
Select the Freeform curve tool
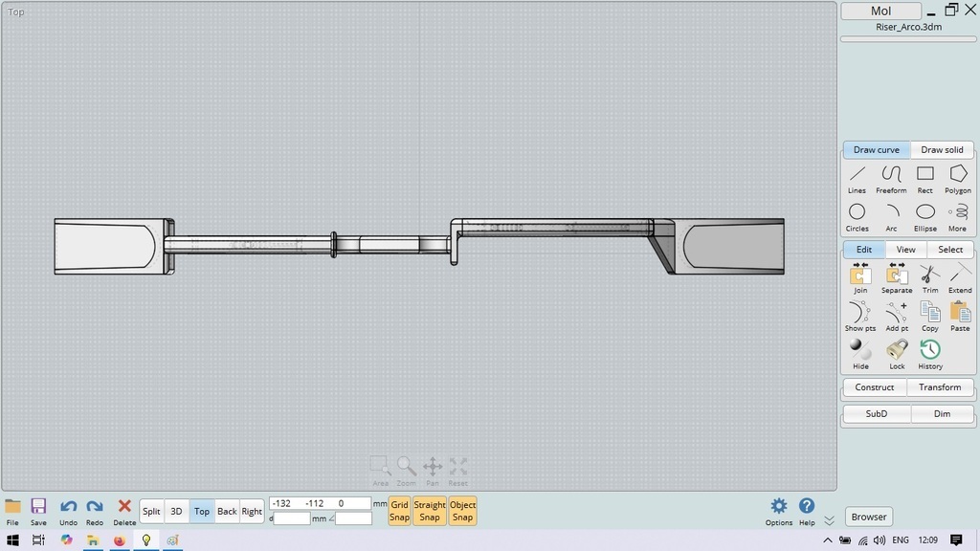(x=891, y=179)
